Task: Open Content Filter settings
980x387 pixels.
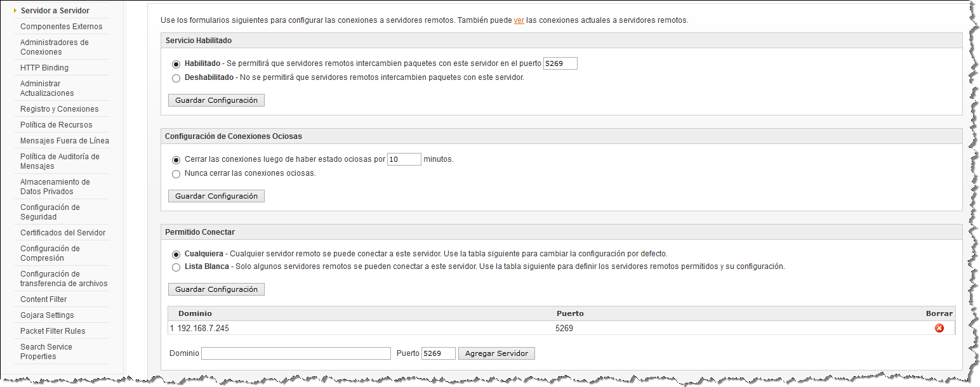Action: pos(43,299)
